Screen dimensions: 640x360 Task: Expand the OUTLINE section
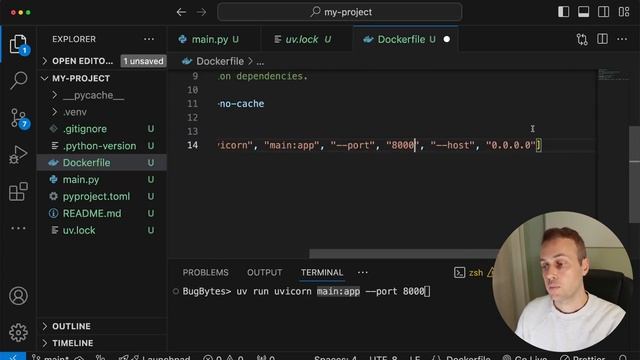(x=102, y=326)
